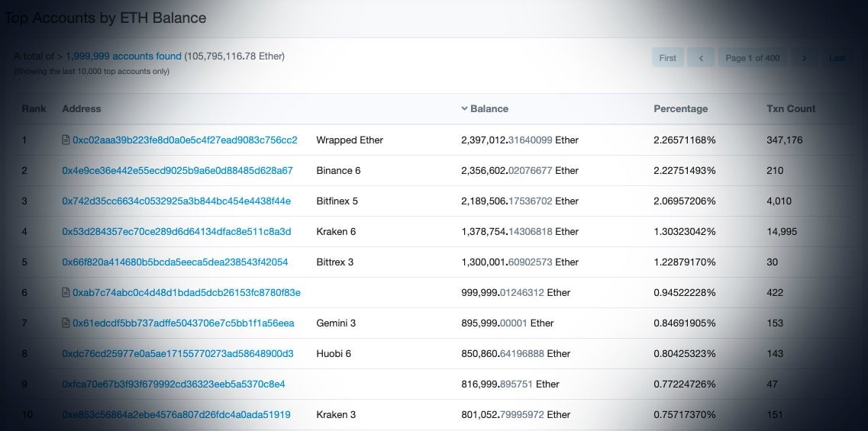Click the Rank column header

[34, 109]
